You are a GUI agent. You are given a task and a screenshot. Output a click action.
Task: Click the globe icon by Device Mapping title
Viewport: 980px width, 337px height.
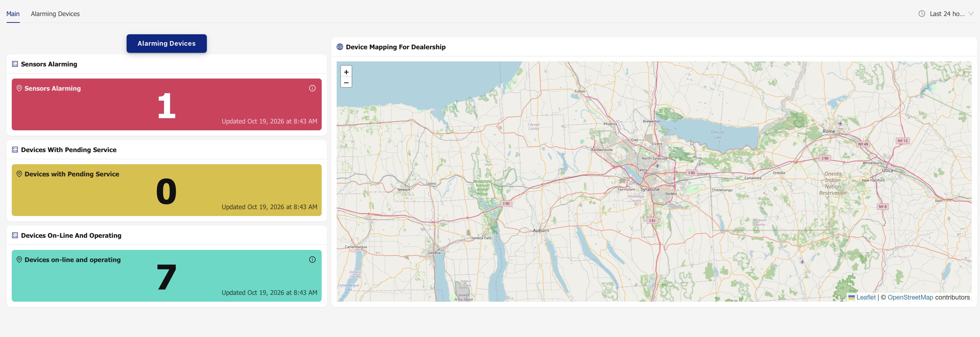(x=340, y=47)
